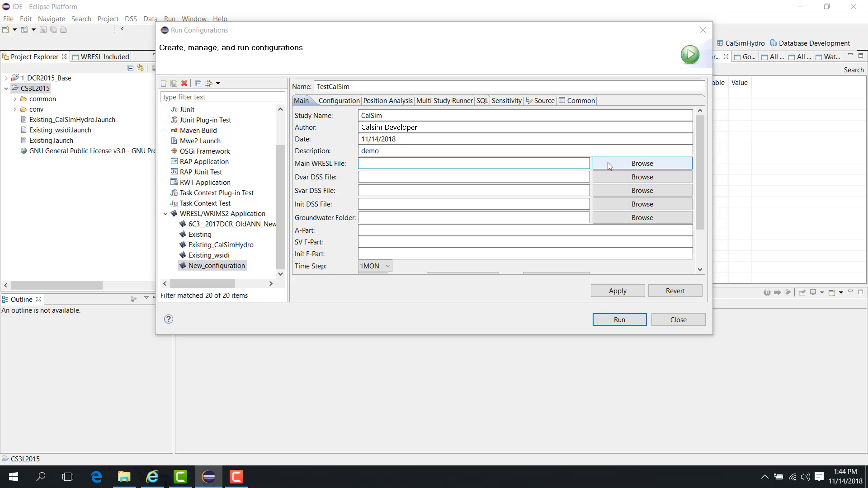868x488 pixels.
Task: Click the configuration Name field
Action: 509,87
